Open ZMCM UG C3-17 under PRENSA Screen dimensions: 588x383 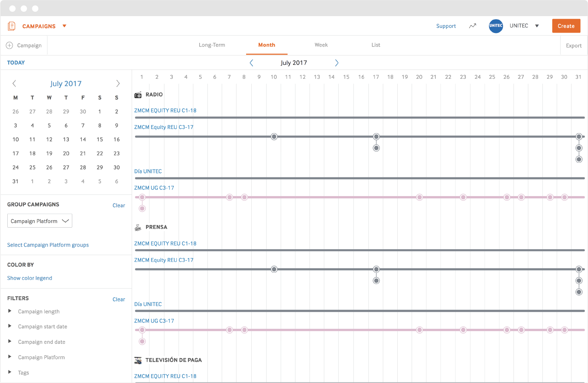[x=154, y=321]
